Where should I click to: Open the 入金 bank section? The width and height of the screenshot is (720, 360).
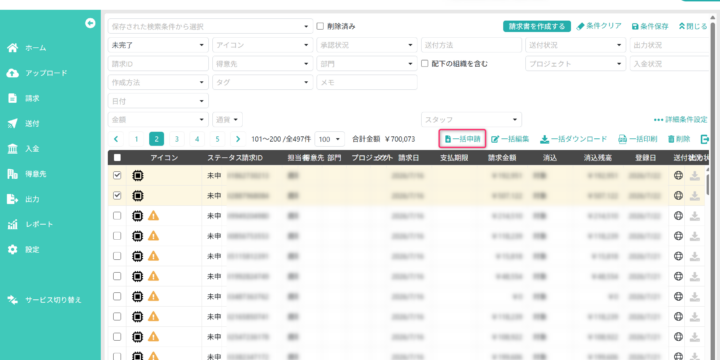click(x=24, y=149)
